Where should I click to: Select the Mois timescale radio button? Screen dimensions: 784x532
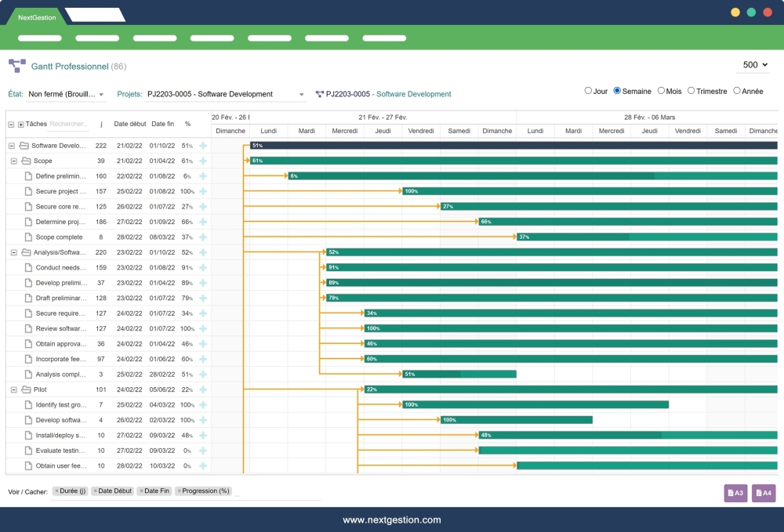(662, 91)
